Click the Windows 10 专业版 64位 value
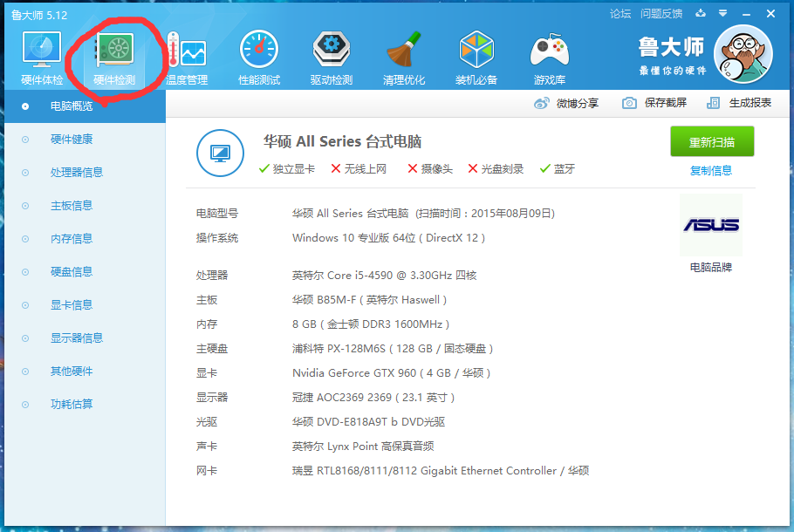The width and height of the screenshot is (794, 532). point(388,238)
